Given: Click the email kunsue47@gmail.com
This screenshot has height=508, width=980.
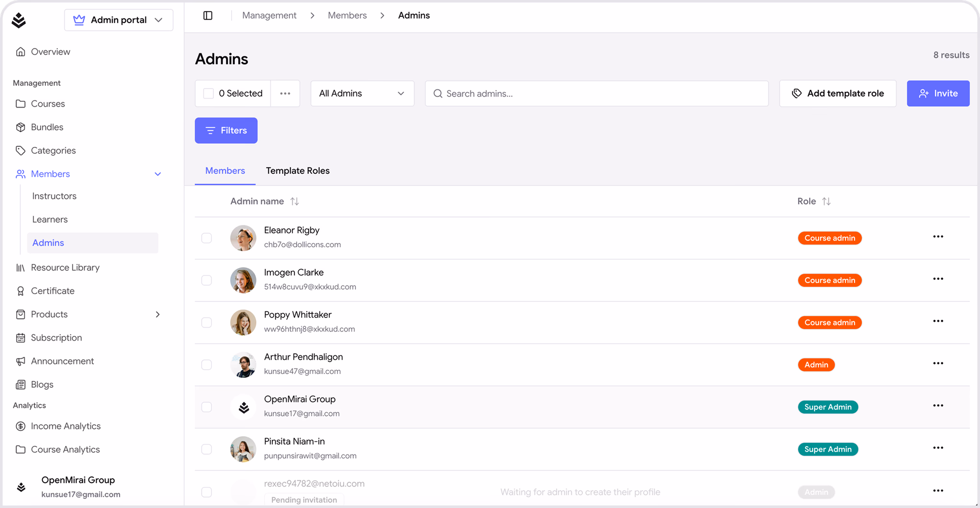Looking at the screenshot, I should (x=302, y=371).
